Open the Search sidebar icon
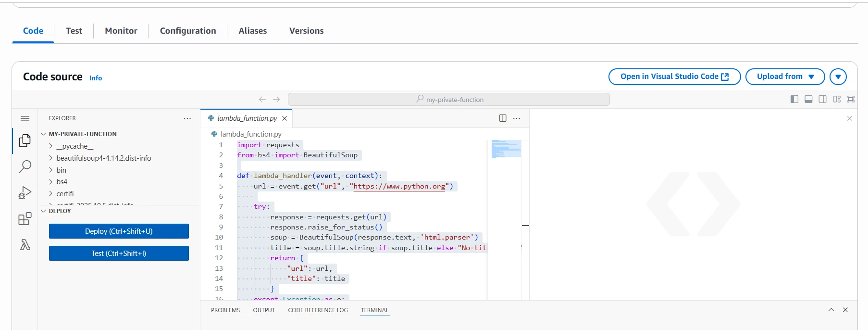The width and height of the screenshot is (868, 330). pos(25,166)
